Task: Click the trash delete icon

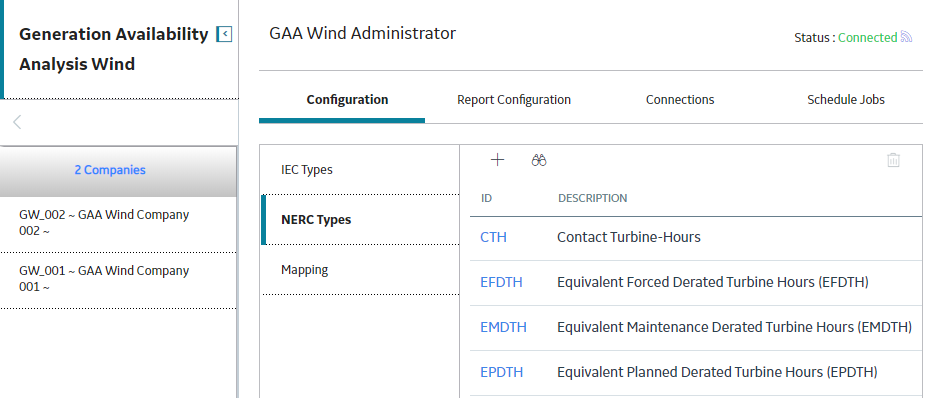Action: pyautogui.click(x=893, y=160)
